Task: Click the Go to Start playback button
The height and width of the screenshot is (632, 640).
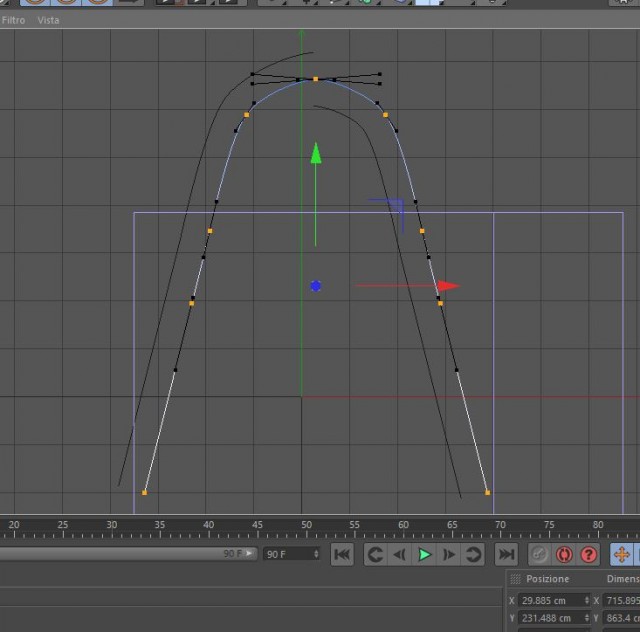Action: pos(342,554)
